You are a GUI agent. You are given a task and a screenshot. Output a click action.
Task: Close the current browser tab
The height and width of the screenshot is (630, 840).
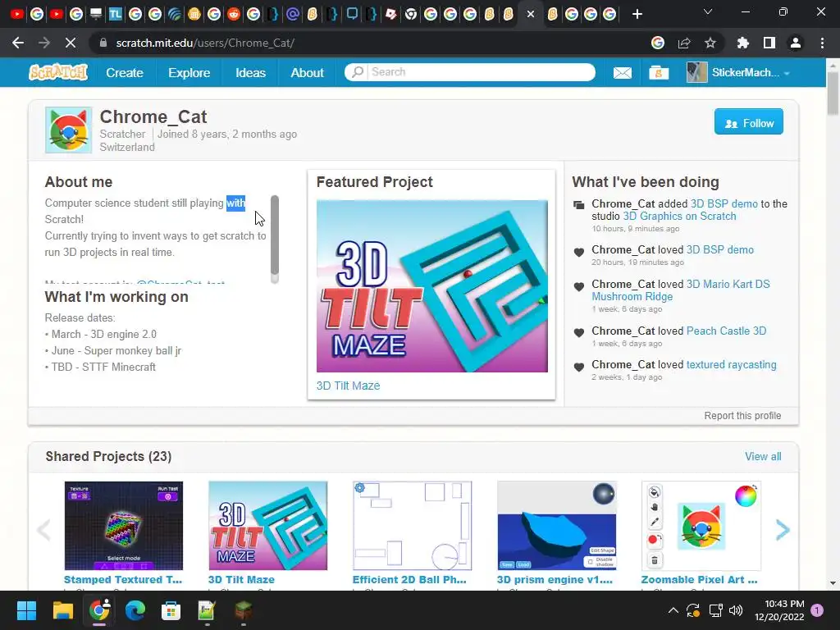click(x=531, y=14)
